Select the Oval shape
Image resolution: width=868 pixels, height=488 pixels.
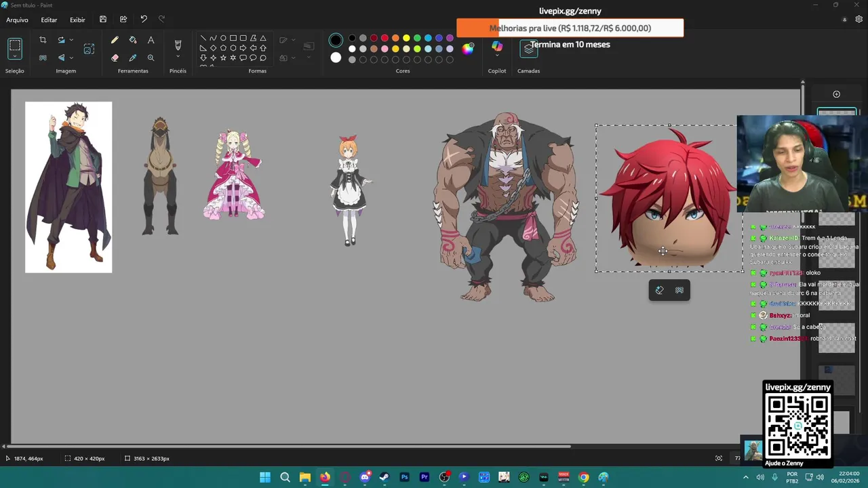[223, 39]
